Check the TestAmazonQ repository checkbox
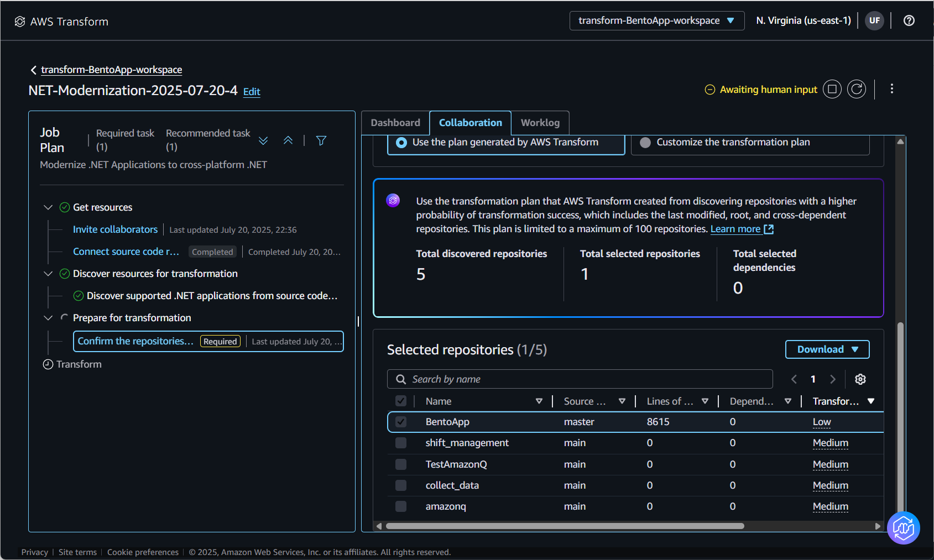 coord(401,464)
